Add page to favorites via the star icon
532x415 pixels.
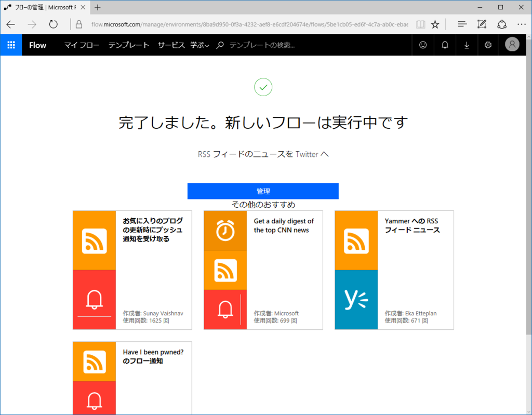pyautogui.click(x=435, y=24)
